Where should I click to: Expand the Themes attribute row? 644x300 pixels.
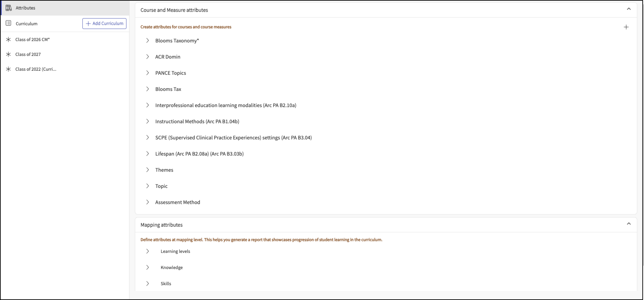point(147,170)
